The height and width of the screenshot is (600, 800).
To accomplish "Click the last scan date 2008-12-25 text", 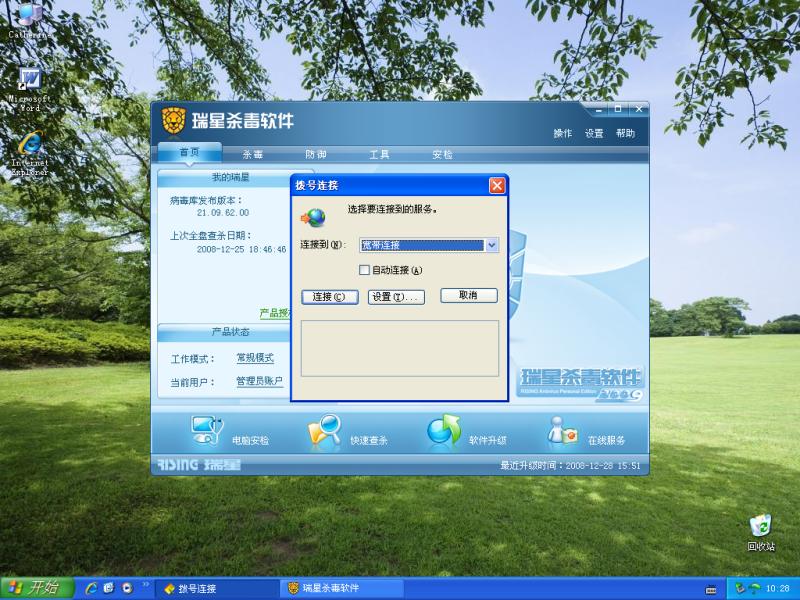I will 242,249.
